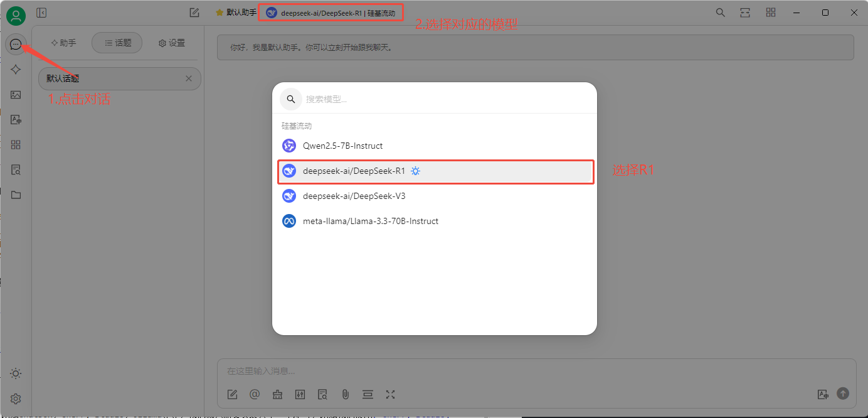Create new topic from top bar icon
This screenshot has height=418, width=868.
(194, 13)
